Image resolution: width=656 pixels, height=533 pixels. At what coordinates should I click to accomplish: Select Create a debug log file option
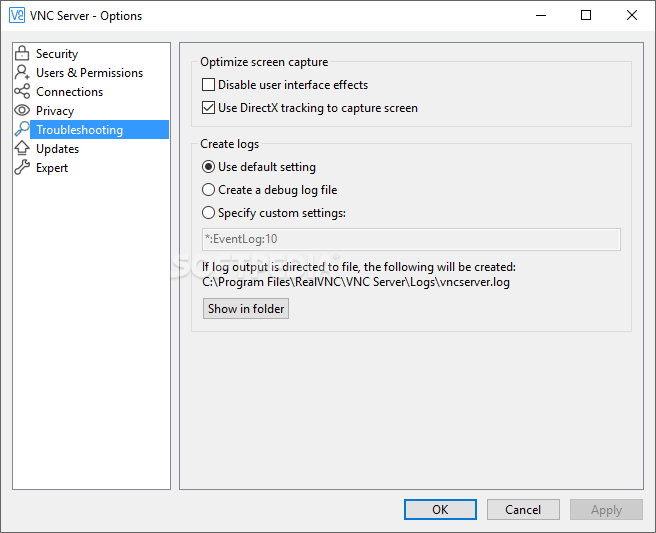[208, 190]
